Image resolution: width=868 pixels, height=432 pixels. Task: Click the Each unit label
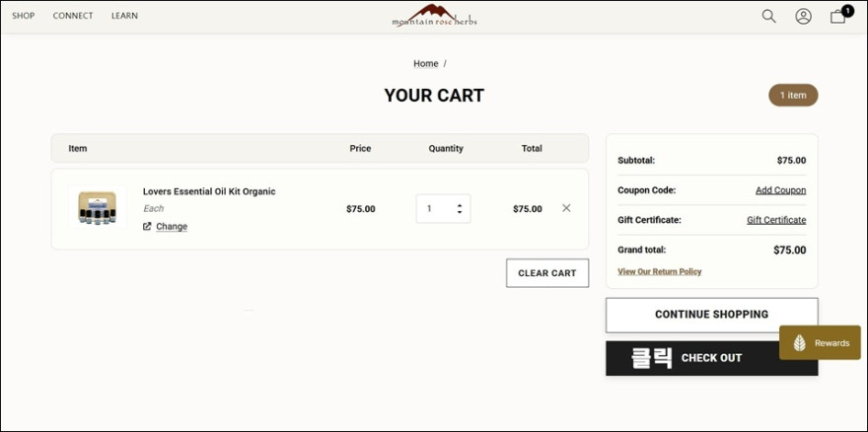153,208
